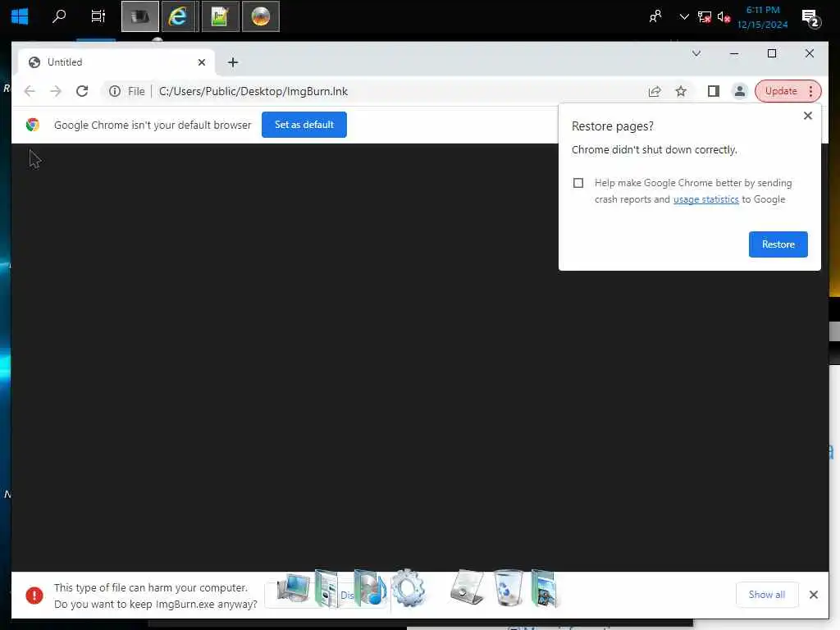Open the clock showing 6:11 PM
Image resolution: width=840 pixels, height=630 pixels.
(762, 17)
